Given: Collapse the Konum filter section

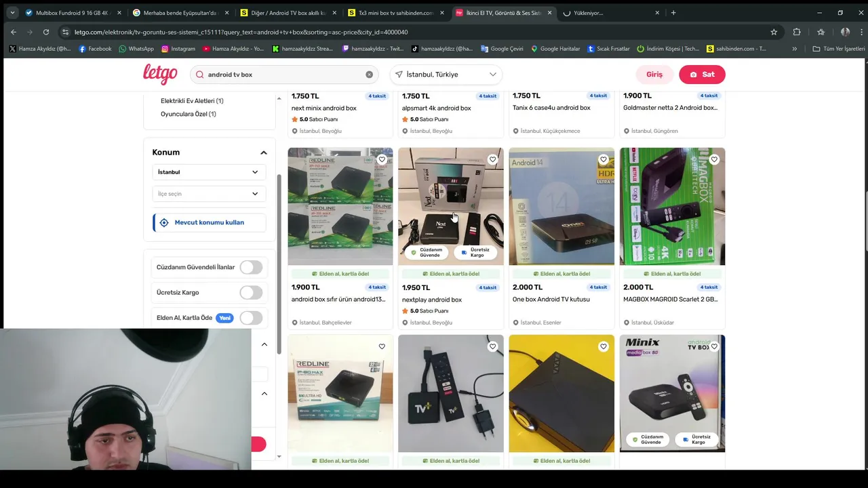Looking at the screenshot, I should pyautogui.click(x=264, y=152).
